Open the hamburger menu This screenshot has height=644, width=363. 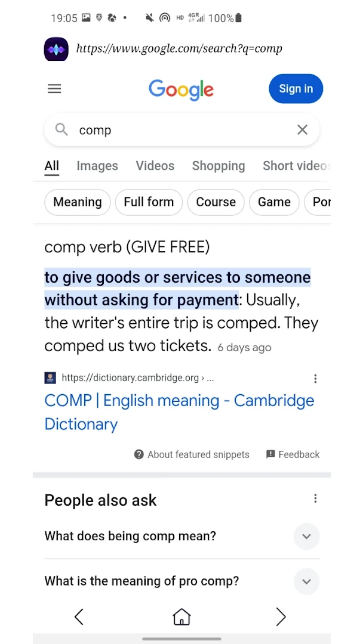[54, 89]
